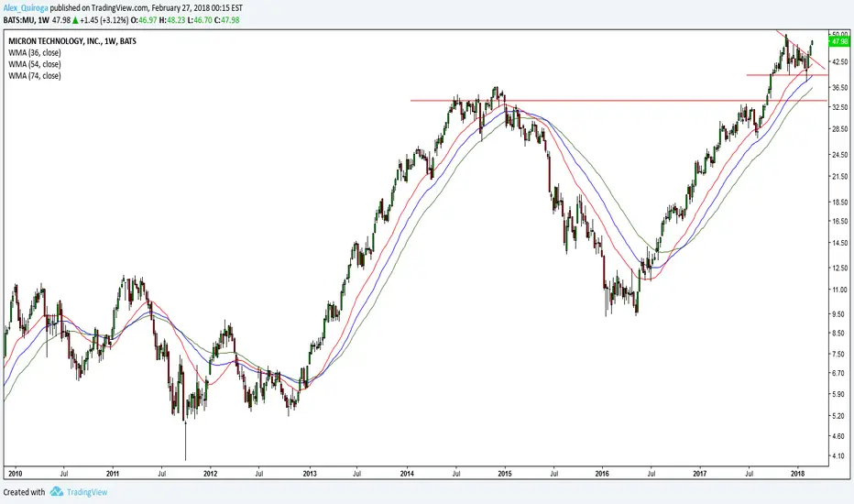Select the WMA (54, close) indicator label
Viewport: 854px width, 504px height.
coord(35,64)
